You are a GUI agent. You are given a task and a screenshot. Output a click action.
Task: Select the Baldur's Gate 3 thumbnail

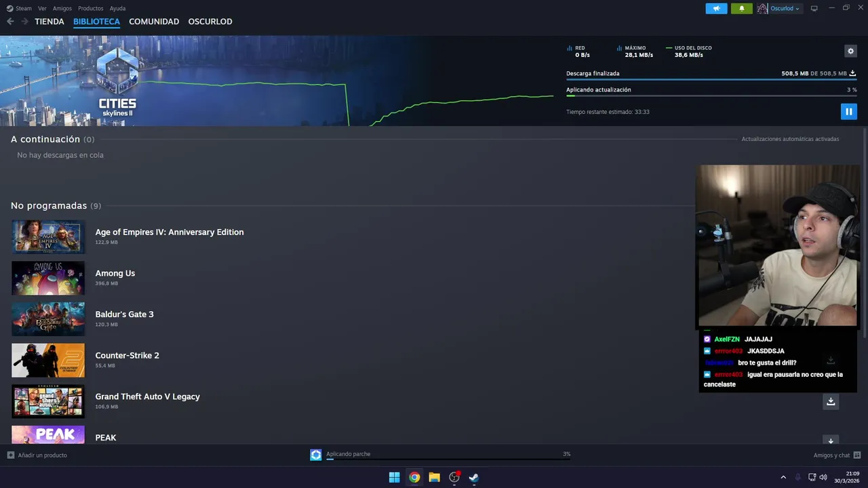(48, 319)
